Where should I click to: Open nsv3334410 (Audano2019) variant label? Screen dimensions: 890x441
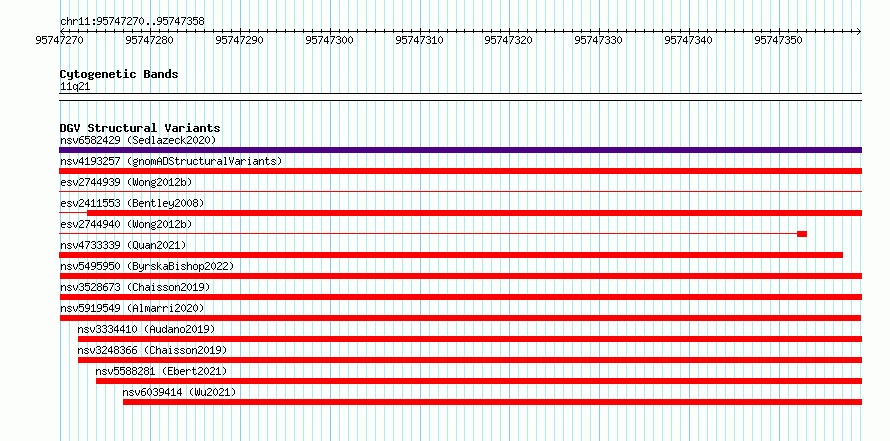[x=146, y=329]
